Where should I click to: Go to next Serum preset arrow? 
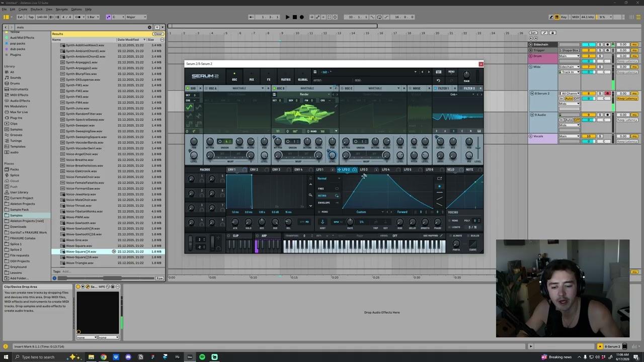(429, 72)
